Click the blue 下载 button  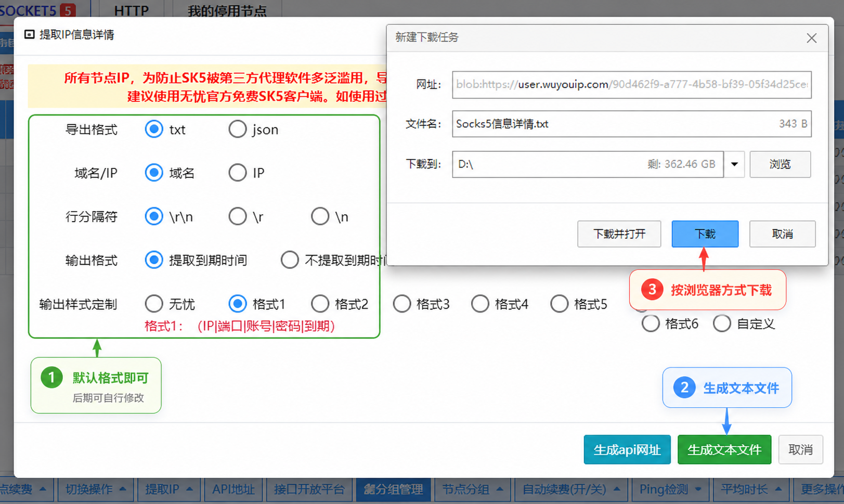pyautogui.click(x=705, y=234)
